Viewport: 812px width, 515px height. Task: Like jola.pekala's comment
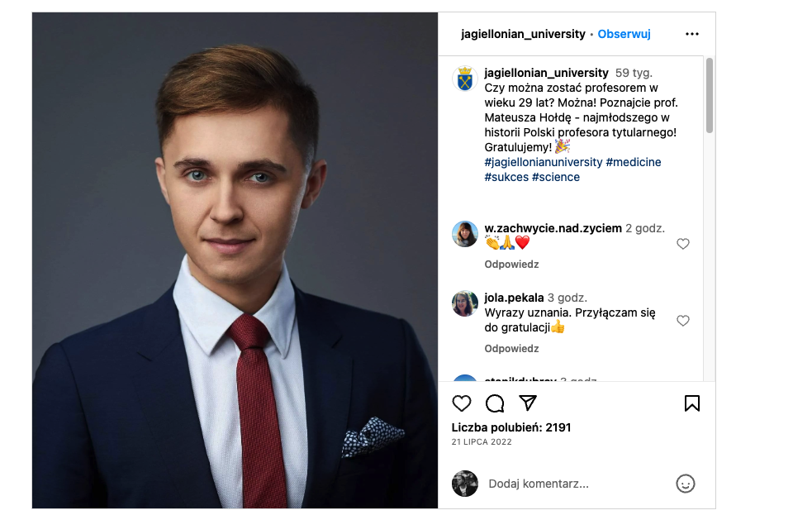[x=683, y=321]
